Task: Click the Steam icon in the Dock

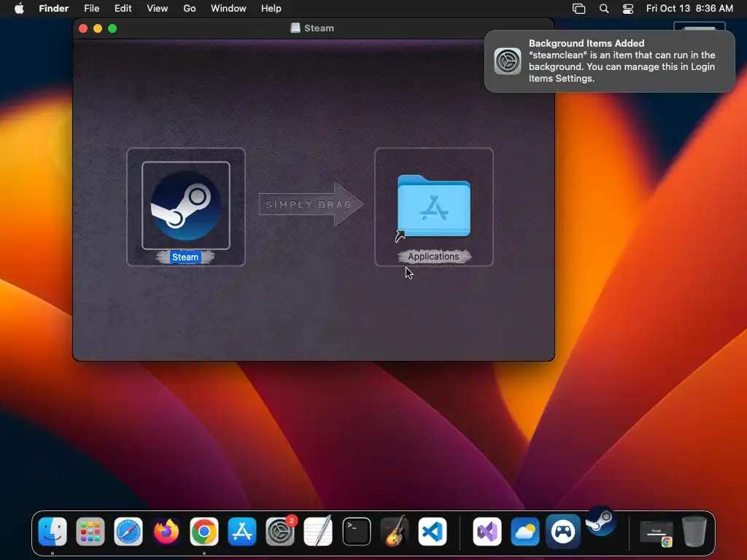Action: [x=600, y=521]
